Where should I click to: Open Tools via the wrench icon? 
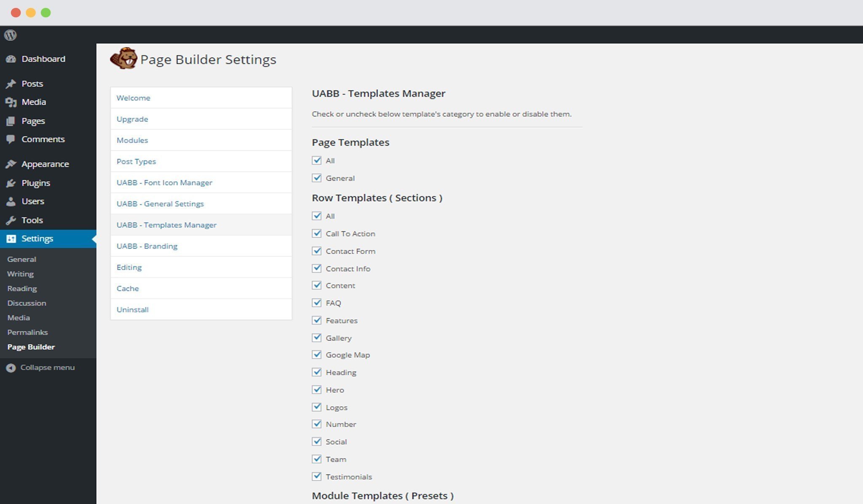point(11,220)
